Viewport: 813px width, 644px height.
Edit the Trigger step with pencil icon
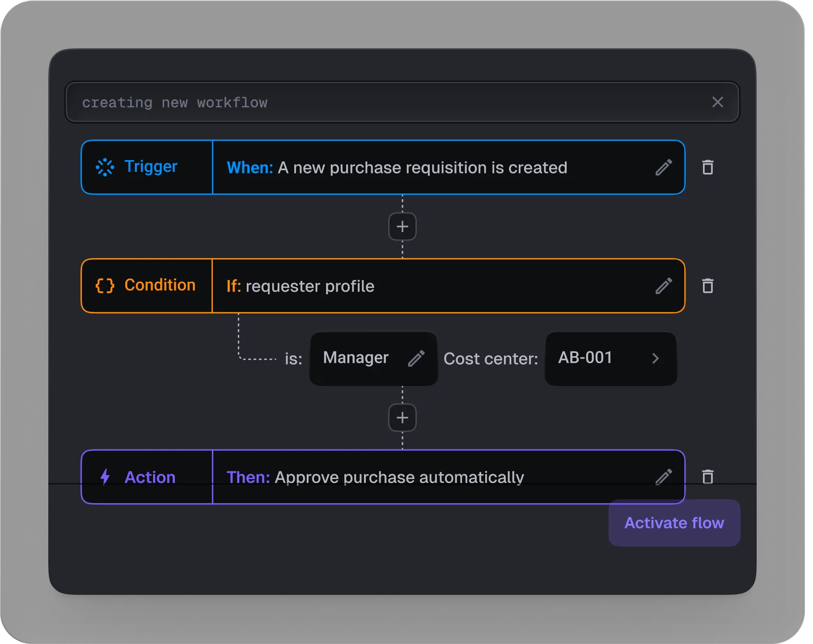(664, 168)
